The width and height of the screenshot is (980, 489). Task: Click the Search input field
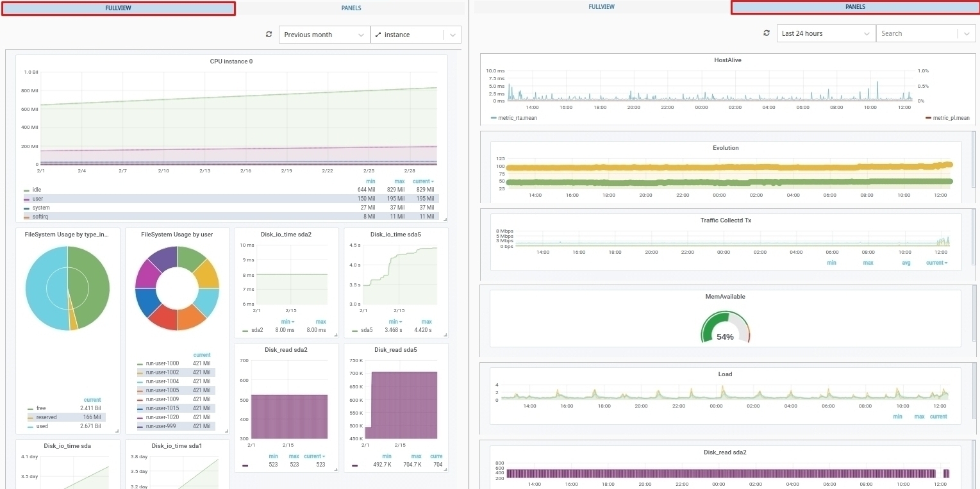[x=917, y=33]
